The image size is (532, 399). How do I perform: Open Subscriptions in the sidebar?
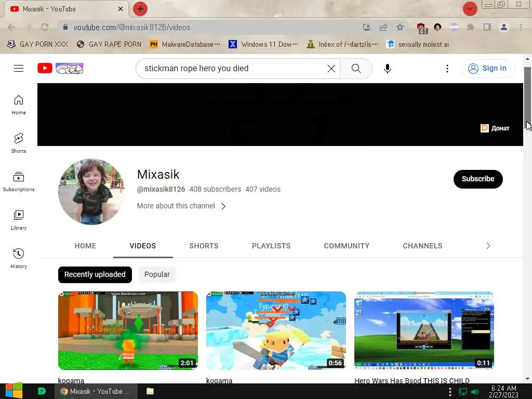[x=19, y=181]
